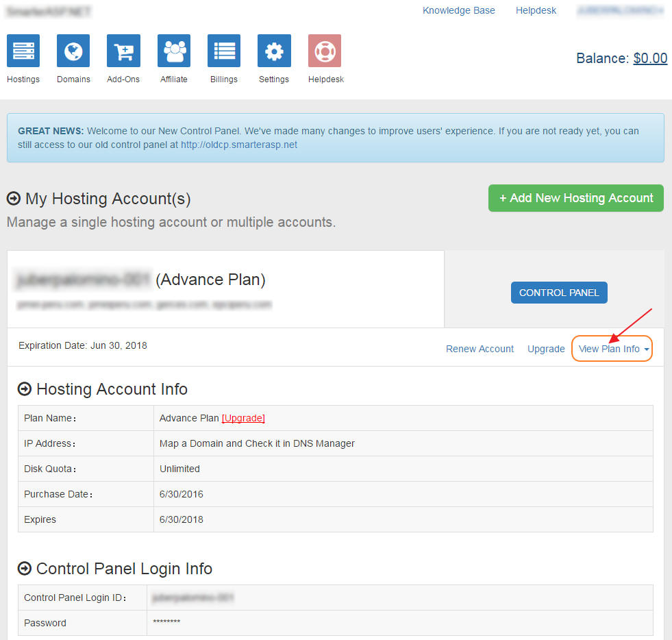Open the Helpdesk menu item in header
This screenshot has width=672, height=640.
(535, 10)
